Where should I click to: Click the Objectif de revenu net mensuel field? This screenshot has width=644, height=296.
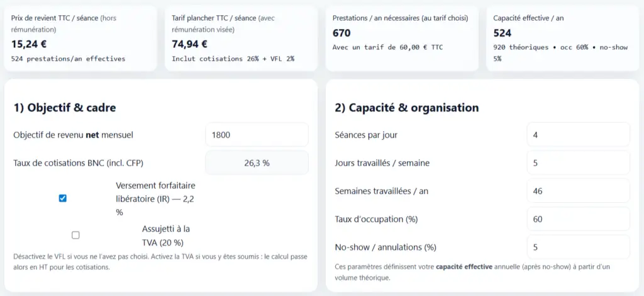tap(257, 135)
